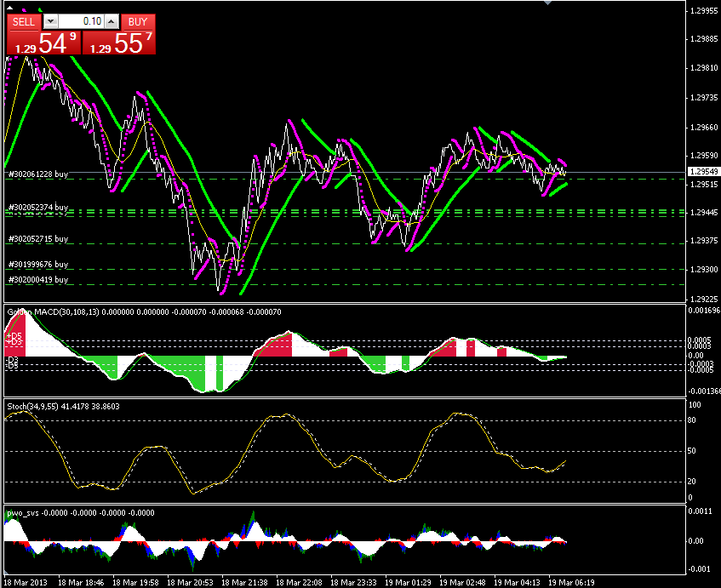Click time axis label 19 Mar 04:13
The height and width of the screenshot is (588, 721).
pos(517,583)
